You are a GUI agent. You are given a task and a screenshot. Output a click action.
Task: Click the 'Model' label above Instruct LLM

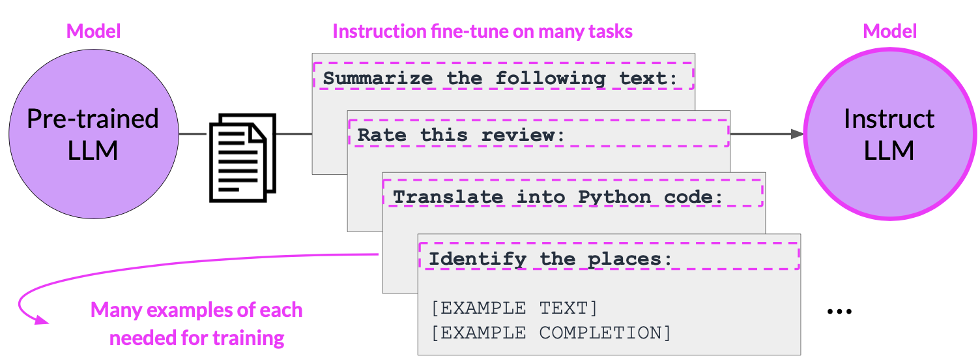click(889, 31)
